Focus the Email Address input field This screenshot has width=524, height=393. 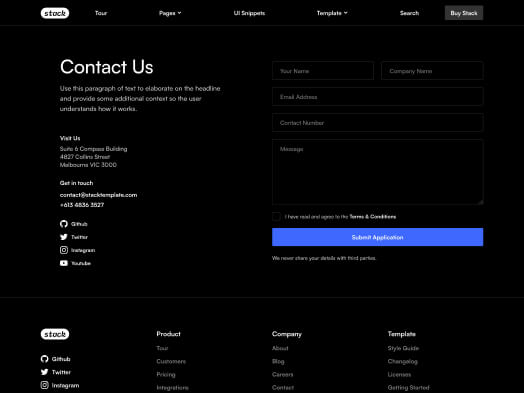click(378, 97)
